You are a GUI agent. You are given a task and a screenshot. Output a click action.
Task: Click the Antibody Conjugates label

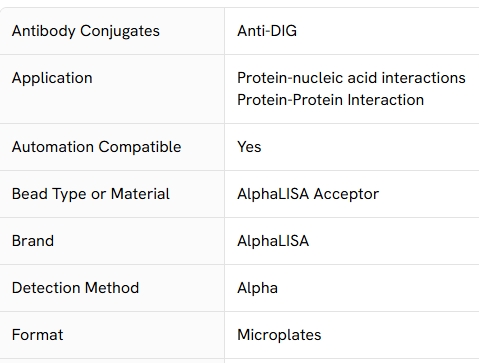pyautogui.click(x=86, y=31)
